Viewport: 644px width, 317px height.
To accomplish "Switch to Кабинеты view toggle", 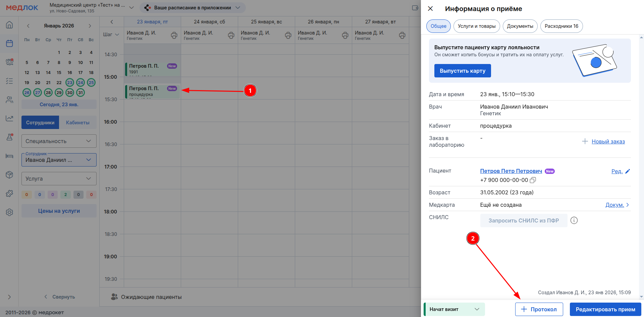I will pos(77,123).
